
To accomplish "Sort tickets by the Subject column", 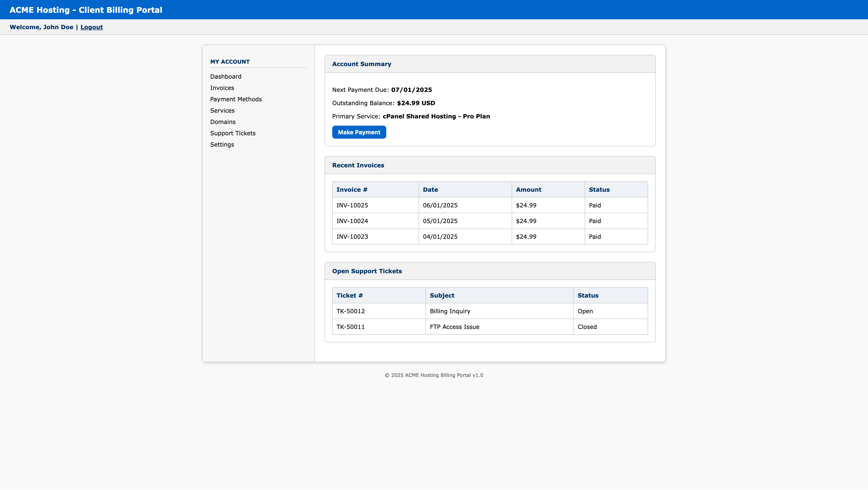I will point(442,295).
